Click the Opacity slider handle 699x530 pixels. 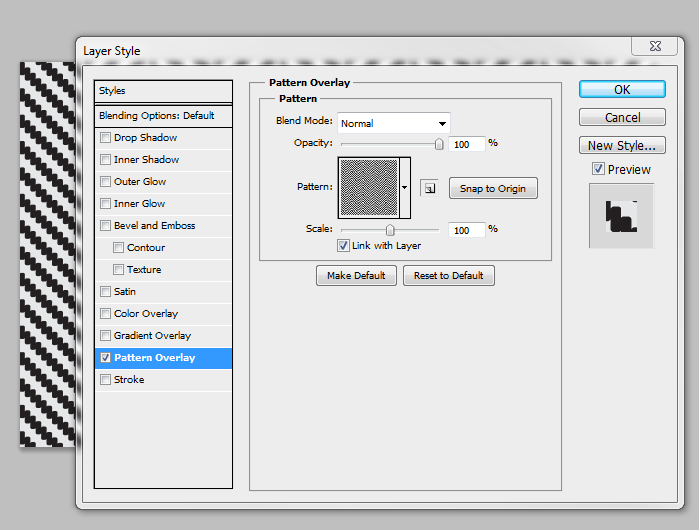click(x=439, y=144)
